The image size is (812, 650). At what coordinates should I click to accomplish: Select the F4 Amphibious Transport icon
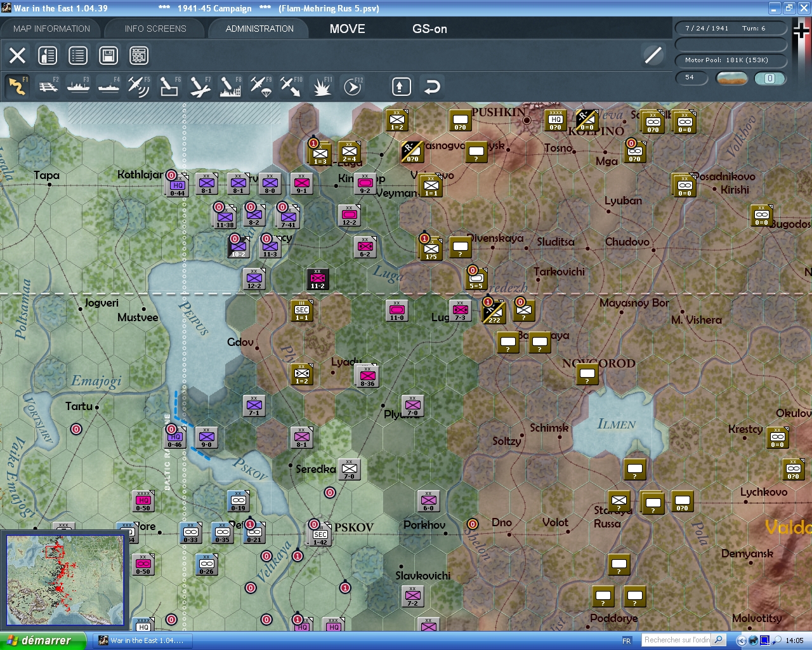coord(108,86)
